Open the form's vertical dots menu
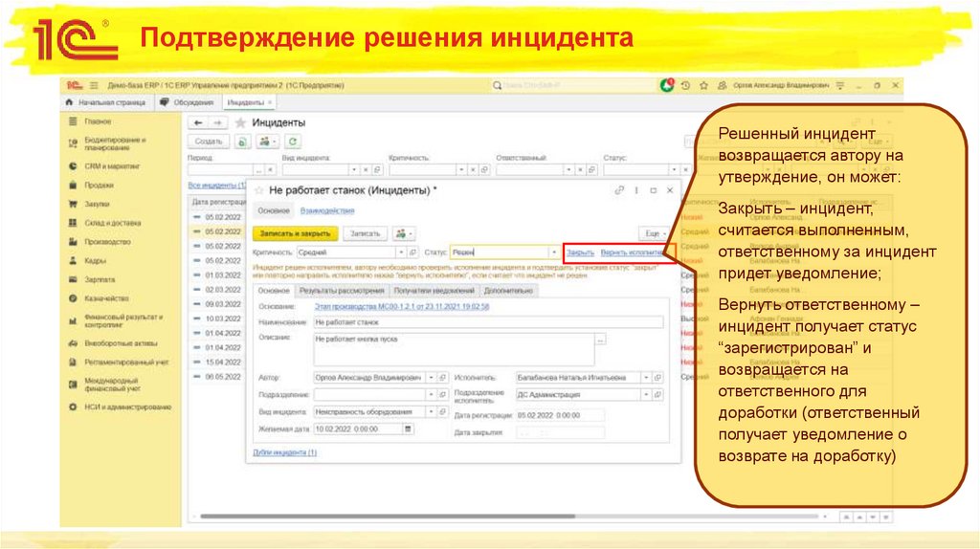980x549 pixels. click(636, 190)
